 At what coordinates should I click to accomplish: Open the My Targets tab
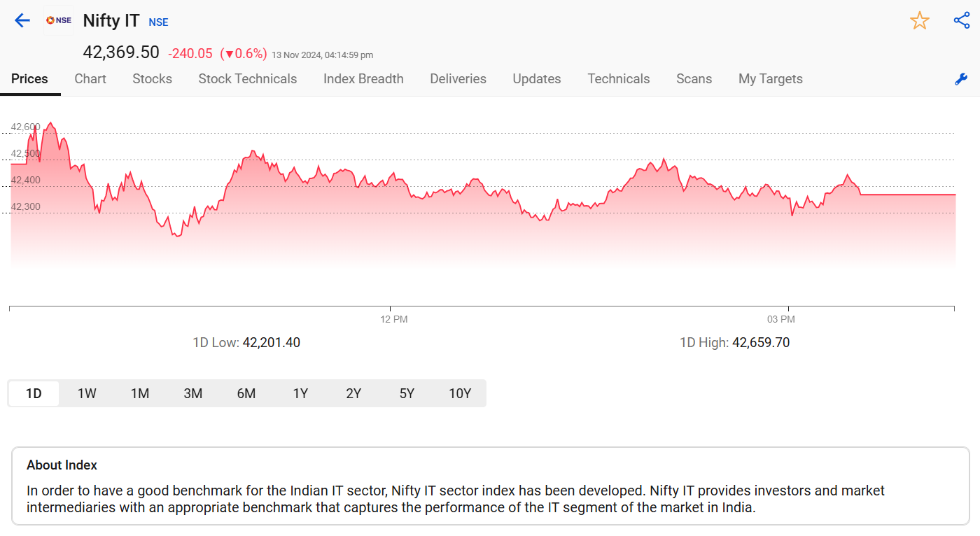coord(771,79)
